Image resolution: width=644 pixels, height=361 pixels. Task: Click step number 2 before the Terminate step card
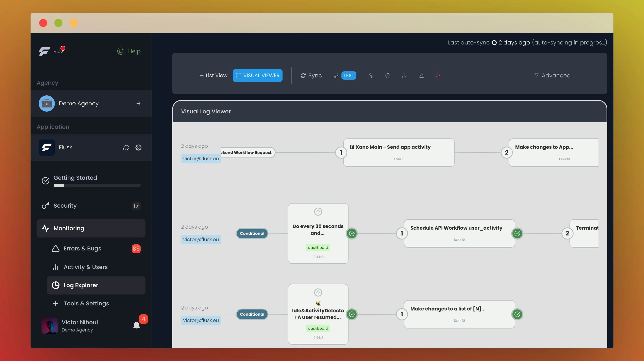pyautogui.click(x=567, y=233)
